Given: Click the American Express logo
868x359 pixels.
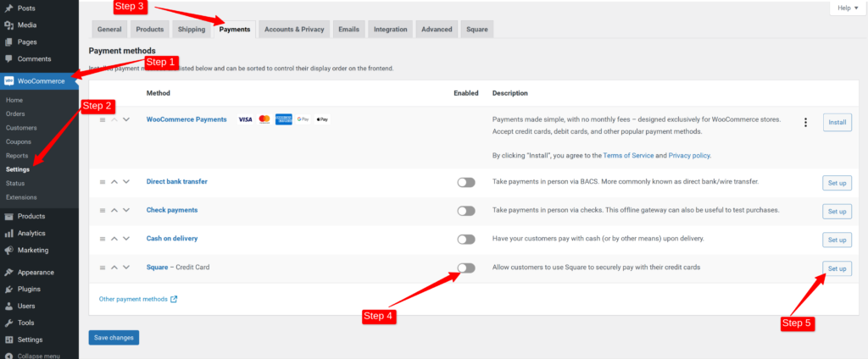Looking at the screenshot, I should [x=283, y=119].
